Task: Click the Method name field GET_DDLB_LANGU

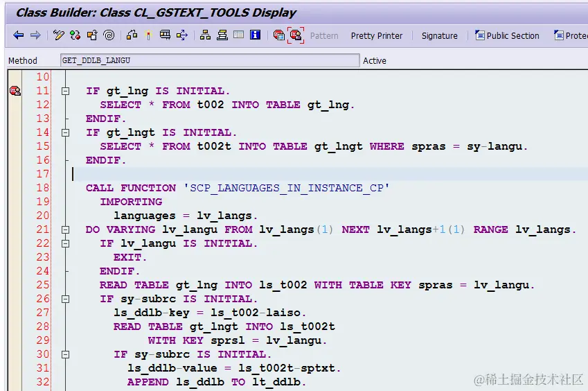Action: [x=210, y=60]
